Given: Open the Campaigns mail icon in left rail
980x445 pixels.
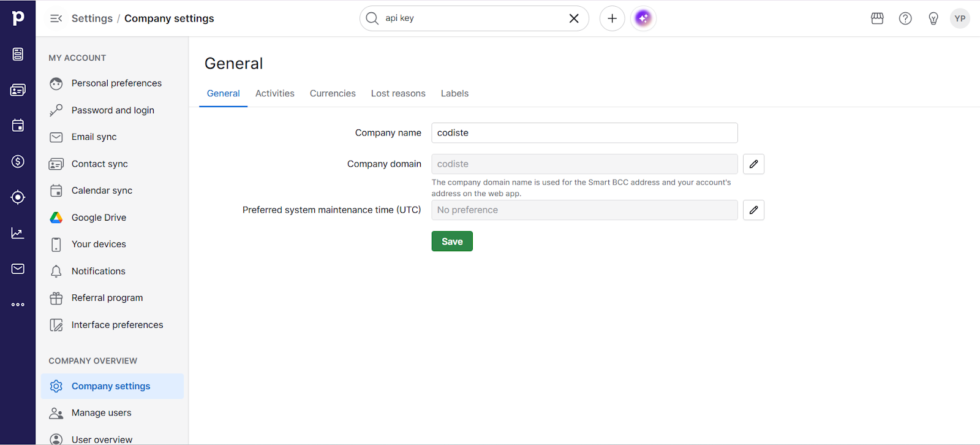Looking at the screenshot, I should tap(18, 268).
